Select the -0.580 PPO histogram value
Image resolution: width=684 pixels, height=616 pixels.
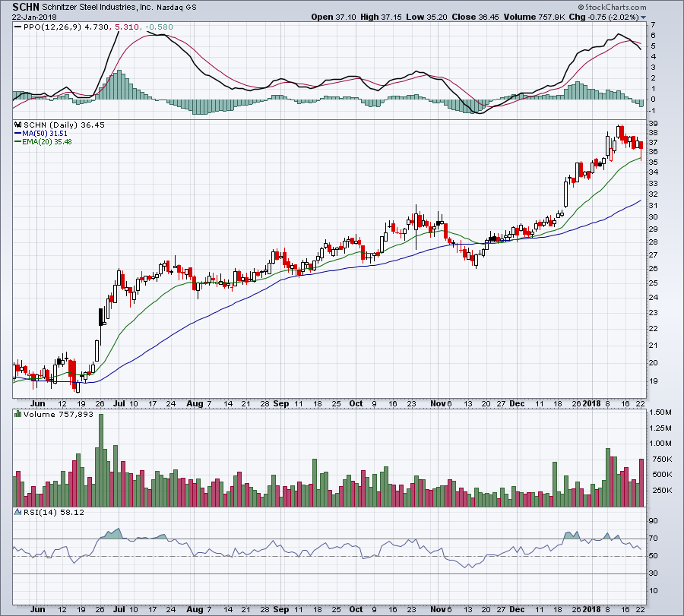click(158, 27)
